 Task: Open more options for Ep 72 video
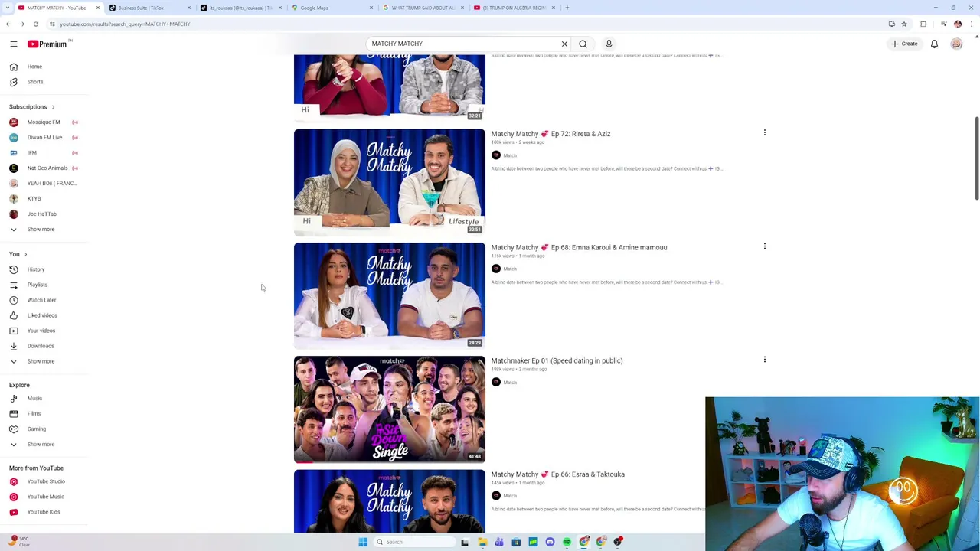(764, 133)
